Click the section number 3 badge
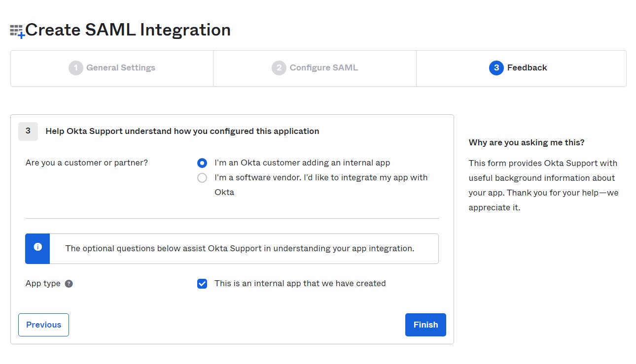The image size is (636, 364). (28, 131)
